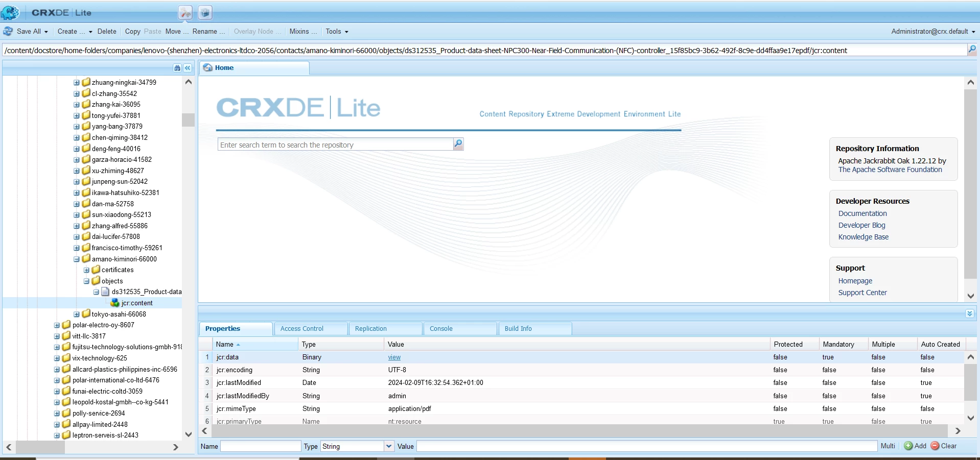Open the developer tools icon in header
The height and width of the screenshot is (460, 980).
coord(185,13)
